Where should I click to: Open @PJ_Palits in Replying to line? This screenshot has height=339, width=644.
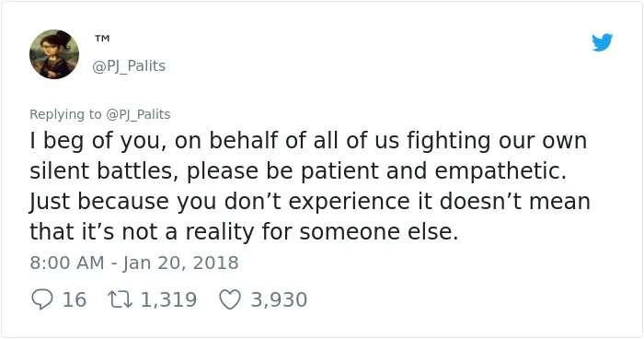138,114
